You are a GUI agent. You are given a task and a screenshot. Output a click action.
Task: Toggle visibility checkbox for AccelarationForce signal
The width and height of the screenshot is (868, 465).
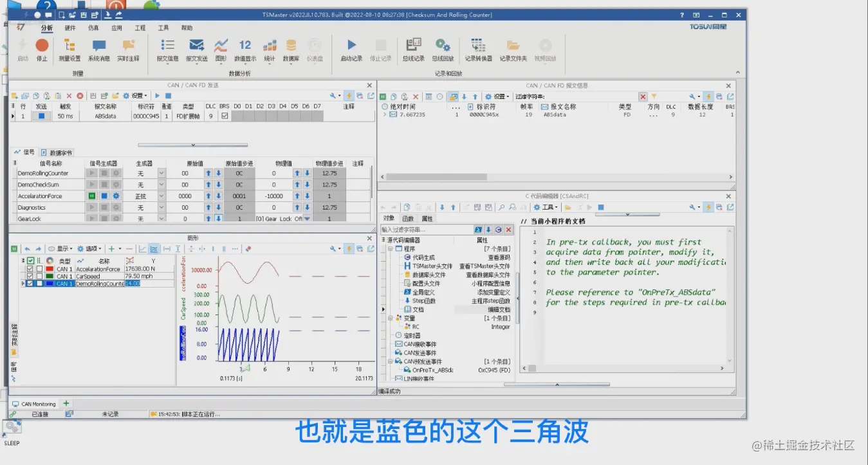point(30,269)
